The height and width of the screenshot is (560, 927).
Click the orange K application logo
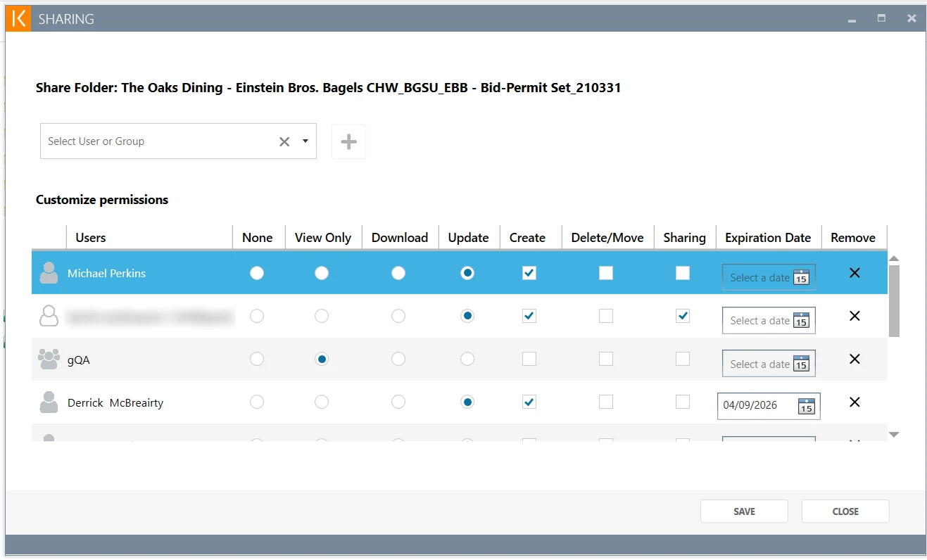click(x=18, y=19)
